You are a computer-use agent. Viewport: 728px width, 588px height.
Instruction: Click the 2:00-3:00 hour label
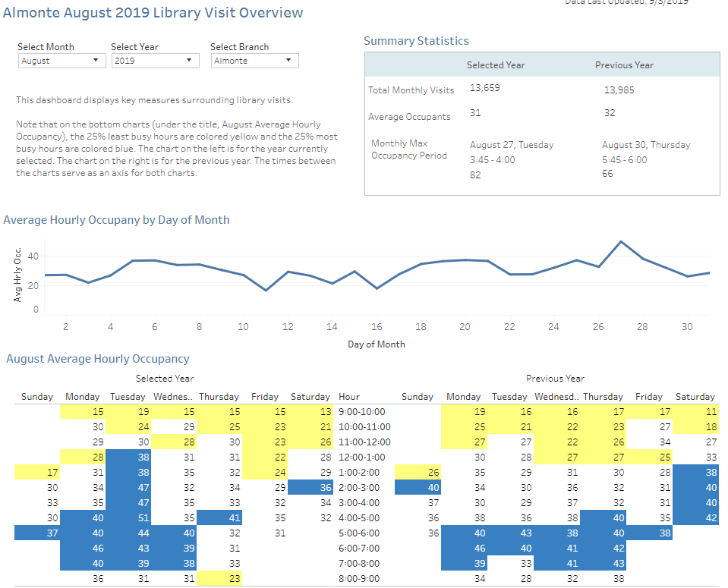359,488
